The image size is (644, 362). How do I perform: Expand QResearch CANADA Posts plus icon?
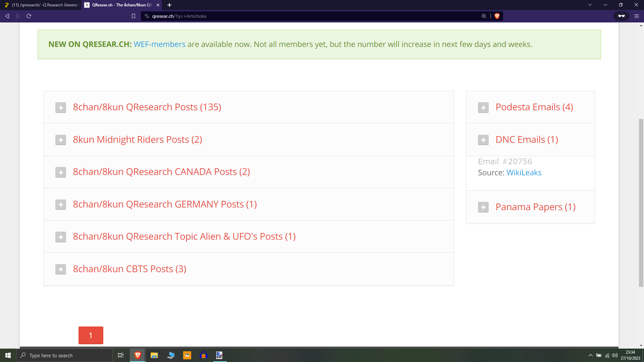pyautogui.click(x=61, y=172)
